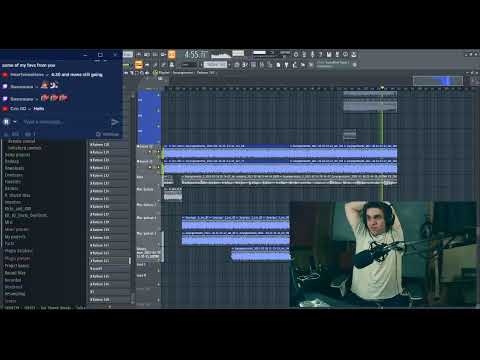Expand the 'Plugin database' browser folder
This screenshot has width=480, height=360.
tap(19, 251)
